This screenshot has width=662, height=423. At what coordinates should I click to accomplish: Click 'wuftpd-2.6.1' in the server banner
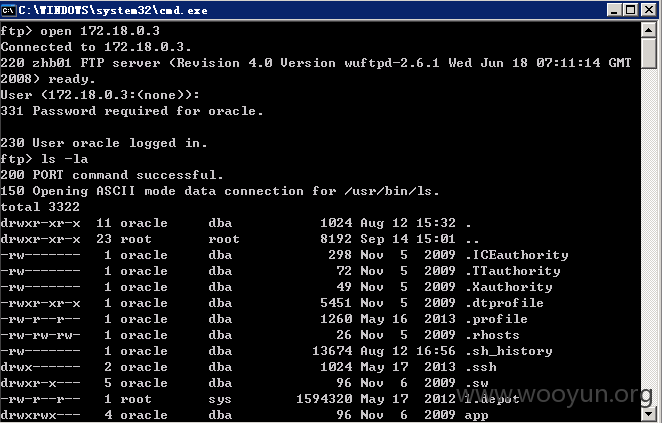click(392, 63)
